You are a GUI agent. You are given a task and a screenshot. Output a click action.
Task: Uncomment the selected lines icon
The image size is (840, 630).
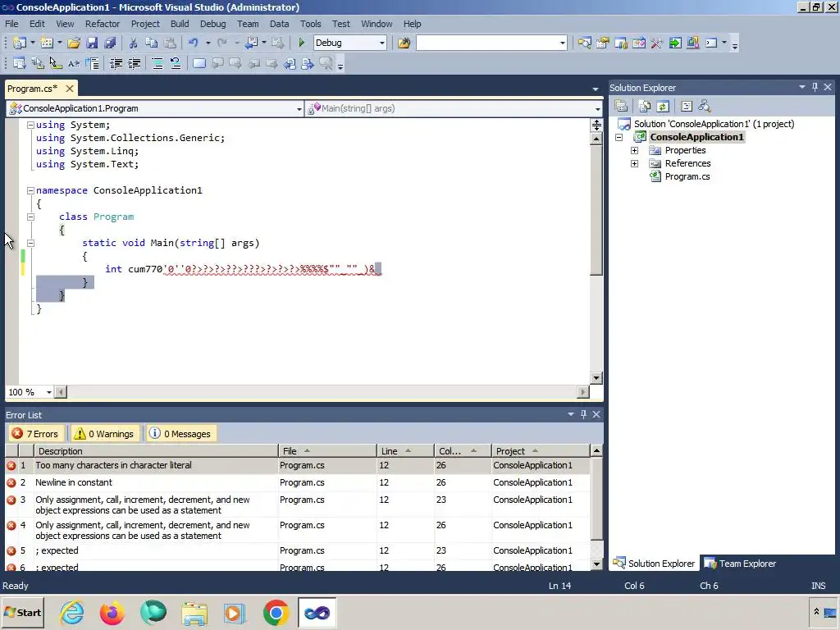coord(176,64)
